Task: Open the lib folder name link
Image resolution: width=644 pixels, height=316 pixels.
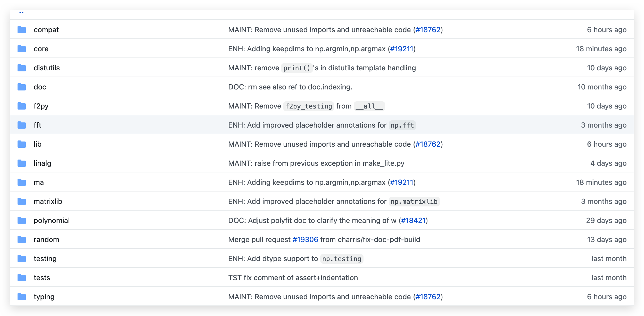Action: tap(38, 144)
